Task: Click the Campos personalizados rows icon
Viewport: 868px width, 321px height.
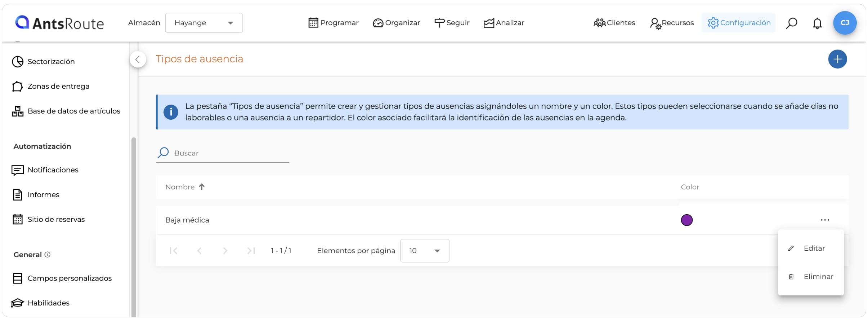Action: [17, 278]
